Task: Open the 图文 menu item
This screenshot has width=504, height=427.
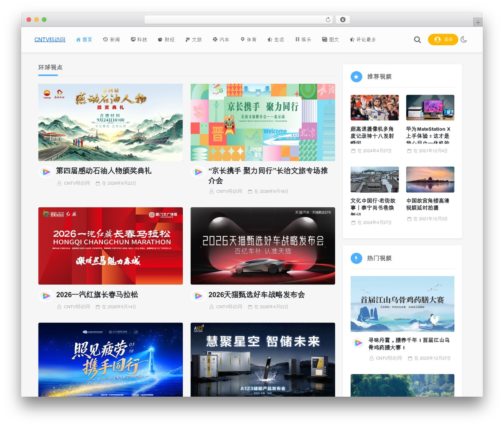Action: coord(330,39)
